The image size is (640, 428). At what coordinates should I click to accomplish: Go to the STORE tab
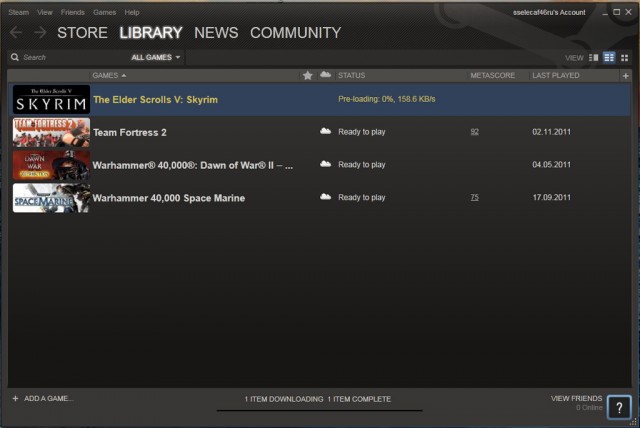pos(82,33)
